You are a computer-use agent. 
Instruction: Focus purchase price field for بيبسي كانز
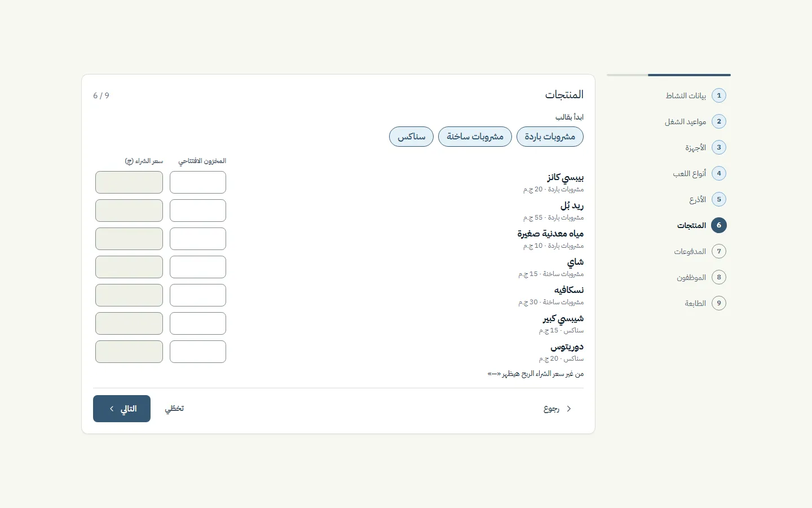[129, 182]
